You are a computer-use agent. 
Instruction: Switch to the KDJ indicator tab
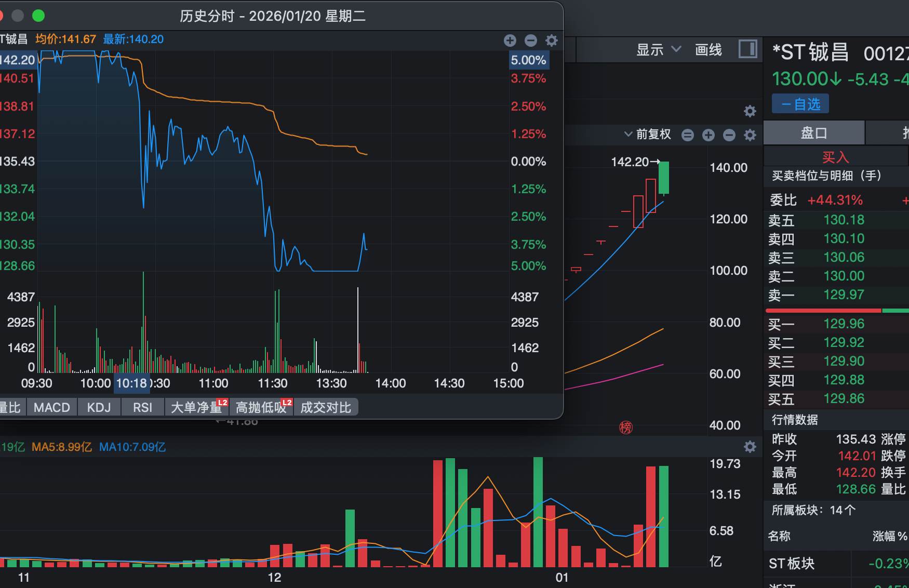click(99, 407)
